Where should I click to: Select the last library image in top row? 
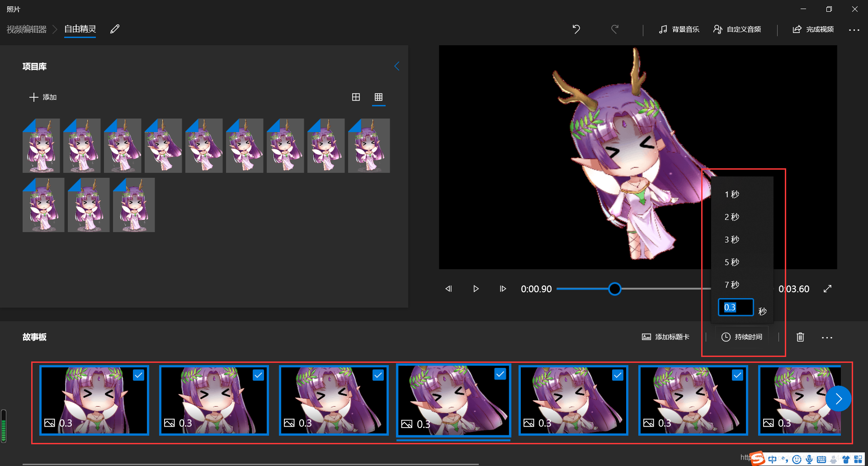[x=369, y=146]
